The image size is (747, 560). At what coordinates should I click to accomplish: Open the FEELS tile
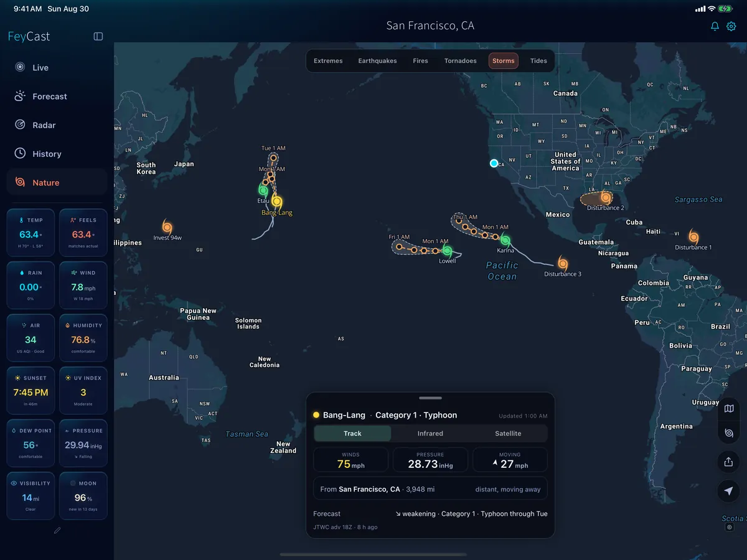point(83,233)
